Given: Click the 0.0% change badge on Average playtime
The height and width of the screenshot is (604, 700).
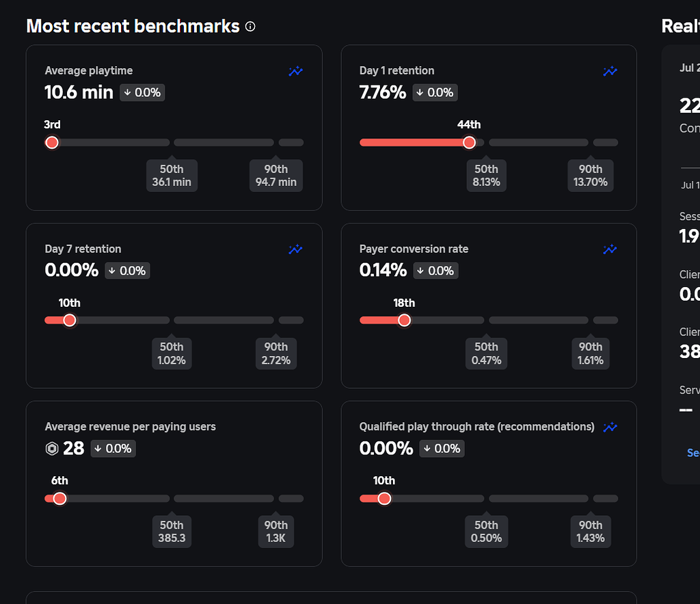Looking at the screenshot, I should click(142, 92).
